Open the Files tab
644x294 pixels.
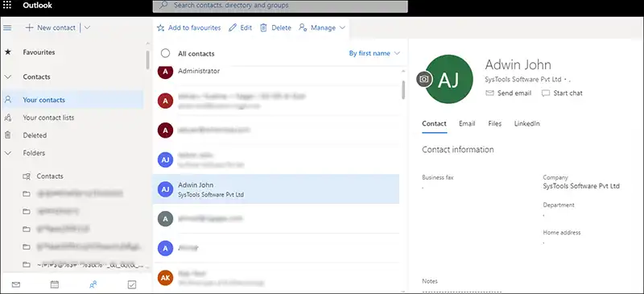point(495,124)
